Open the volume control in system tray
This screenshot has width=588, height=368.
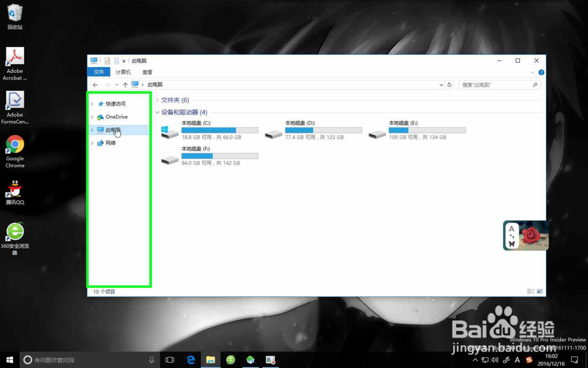[x=495, y=360]
